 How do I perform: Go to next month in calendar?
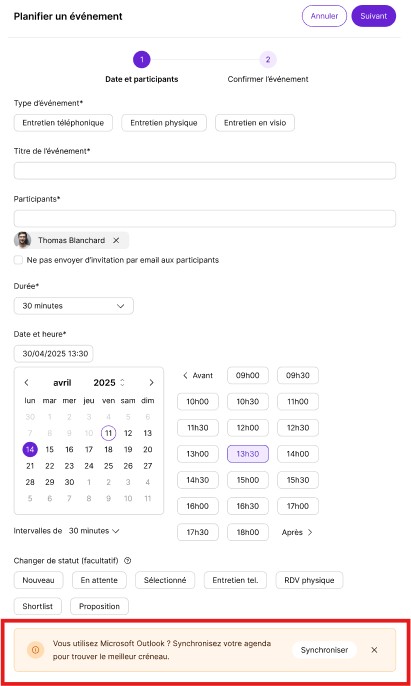click(x=151, y=382)
